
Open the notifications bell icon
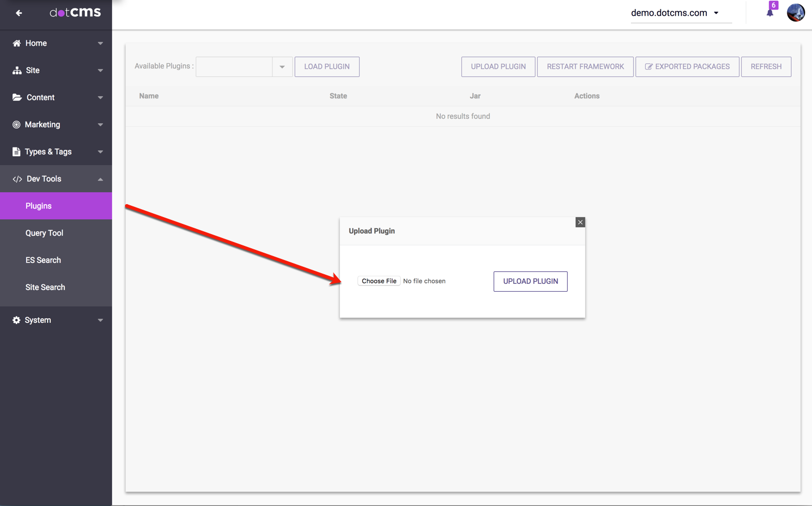click(x=770, y=13)
